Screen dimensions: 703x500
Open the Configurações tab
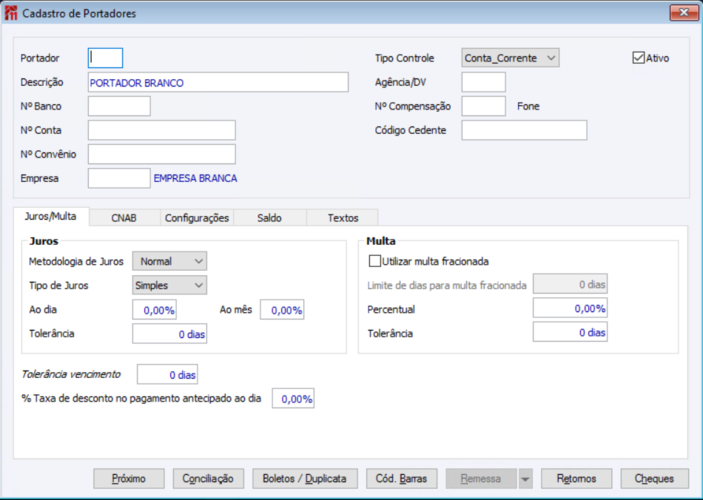point(197,217)
